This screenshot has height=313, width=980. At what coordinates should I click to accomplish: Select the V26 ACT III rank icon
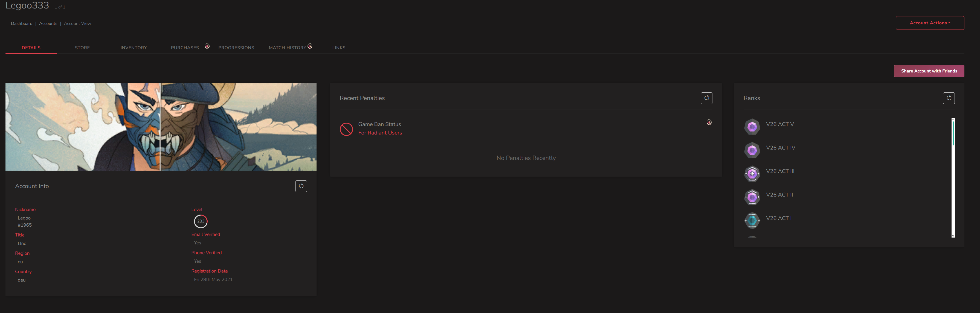point(752,174)
